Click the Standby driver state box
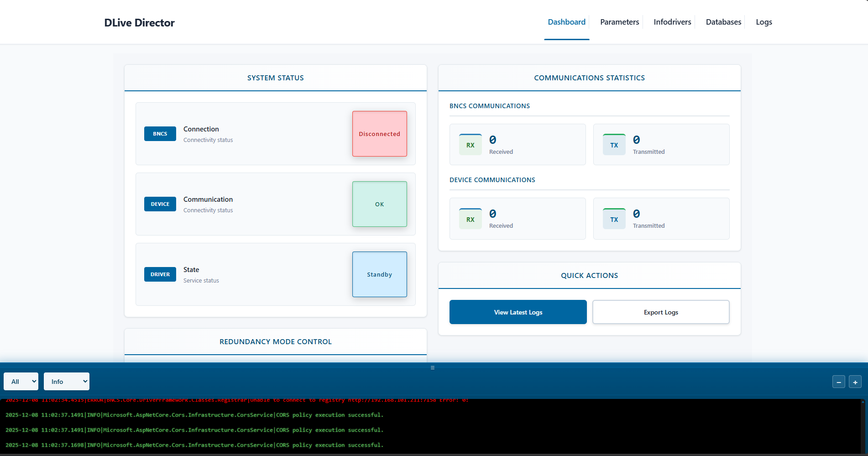The width and height of the screenshot is (868, 456). tap(379, 274)
